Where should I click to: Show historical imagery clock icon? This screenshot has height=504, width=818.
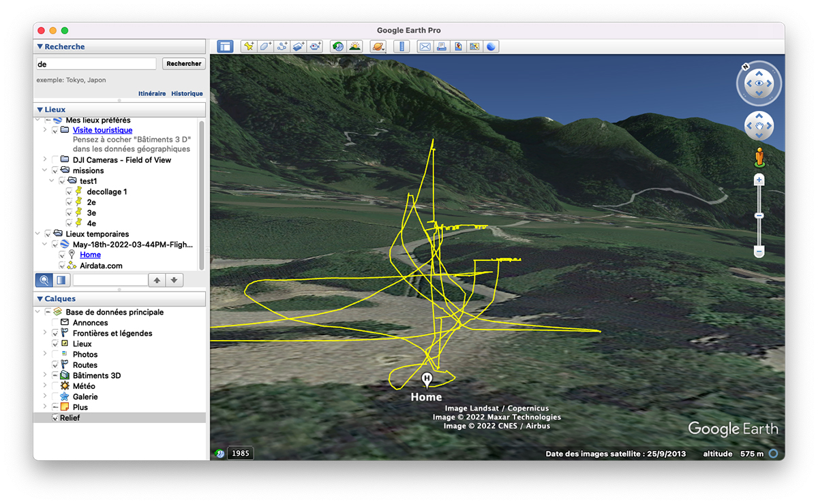(x=337, y=46)
